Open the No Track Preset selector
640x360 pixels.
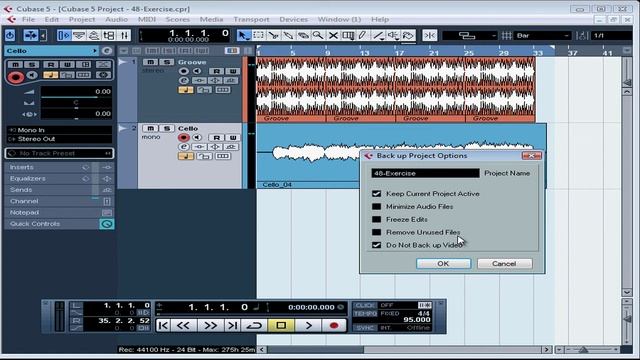[59, 153]
